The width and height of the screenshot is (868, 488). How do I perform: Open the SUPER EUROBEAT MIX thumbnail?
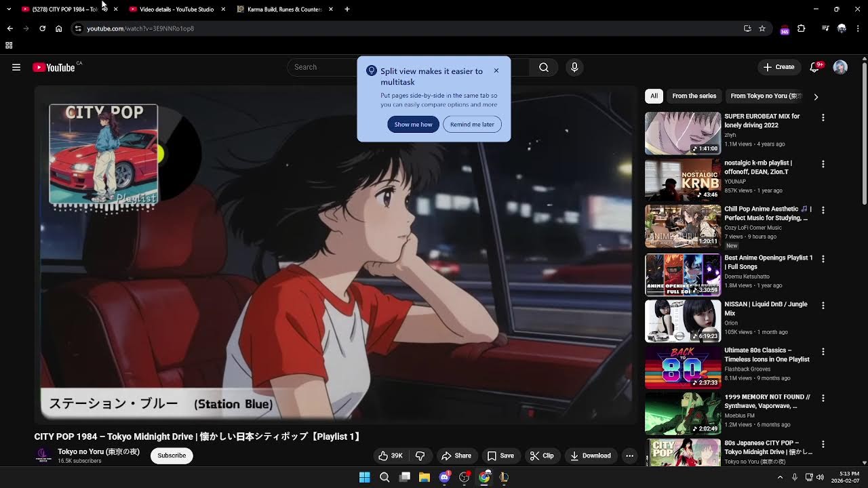pos(683,134)
